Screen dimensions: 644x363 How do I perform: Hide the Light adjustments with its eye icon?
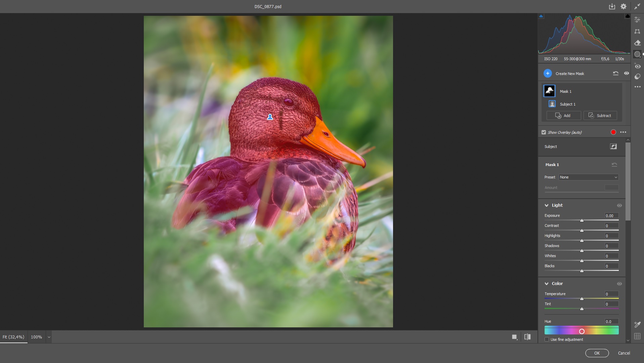pos(619,205)
